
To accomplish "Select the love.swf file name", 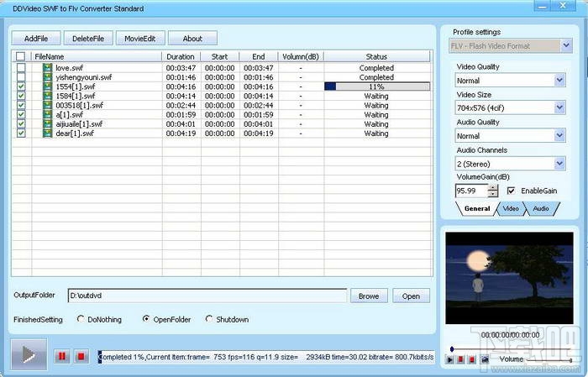I will (70, 68).
